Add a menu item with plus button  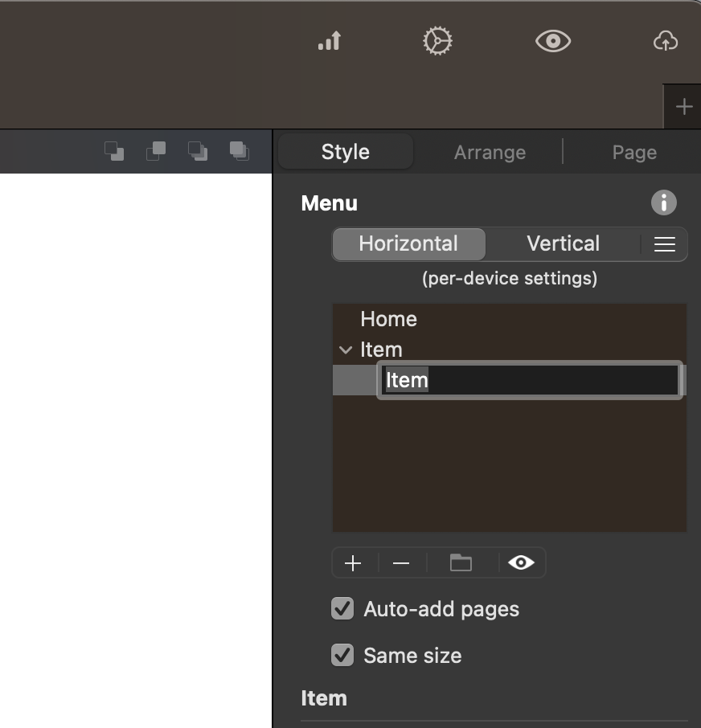353,563
